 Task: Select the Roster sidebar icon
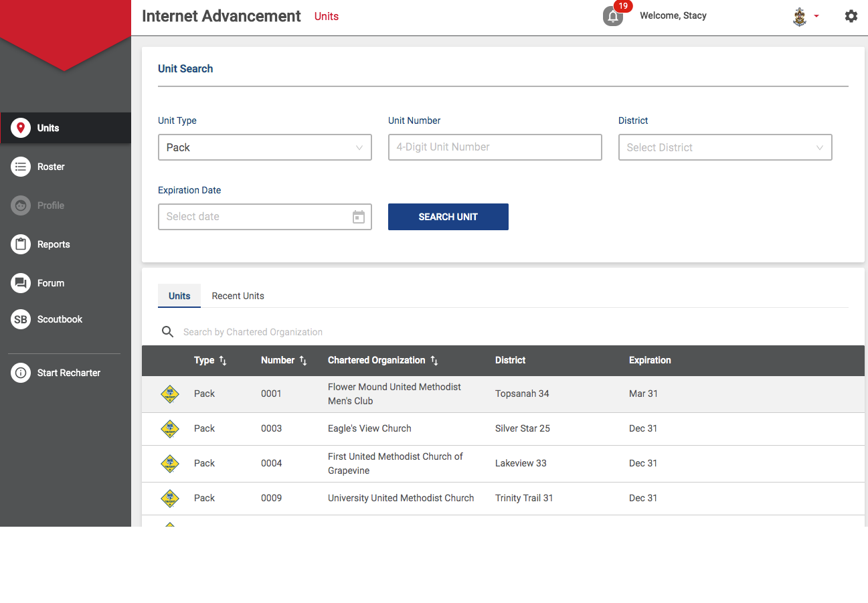(x=21, y=166)
